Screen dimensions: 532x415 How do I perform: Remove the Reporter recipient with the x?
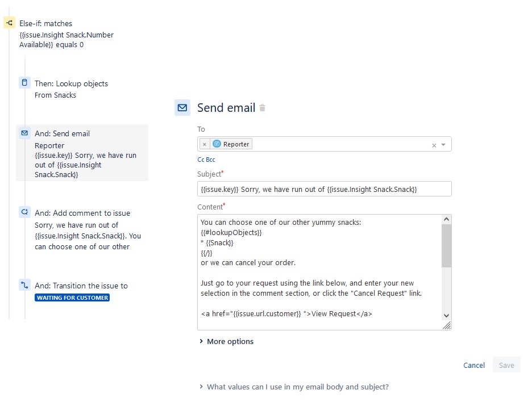click(204, 144)
